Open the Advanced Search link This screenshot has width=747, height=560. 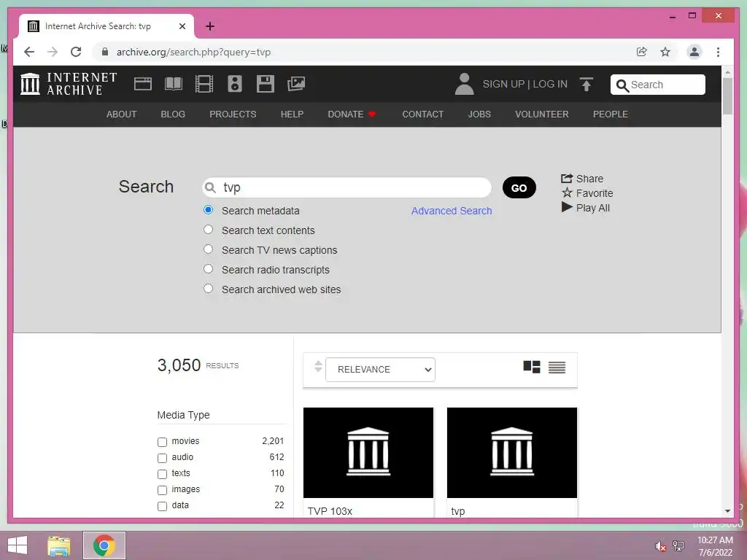(452, 211)
